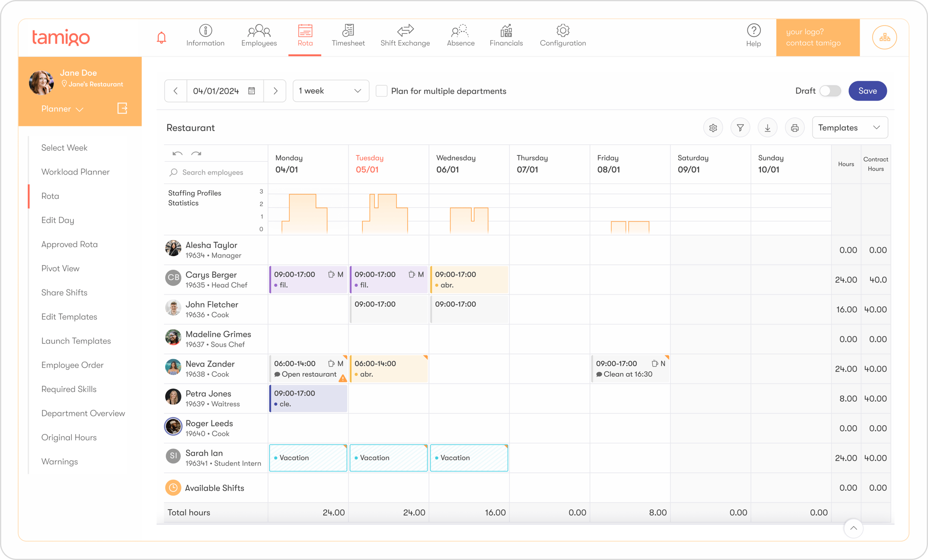Viewport: 928px width, 560px height.
Task: Click Sarah Ian's Monday Vacation block
Action: pos(307,458)
